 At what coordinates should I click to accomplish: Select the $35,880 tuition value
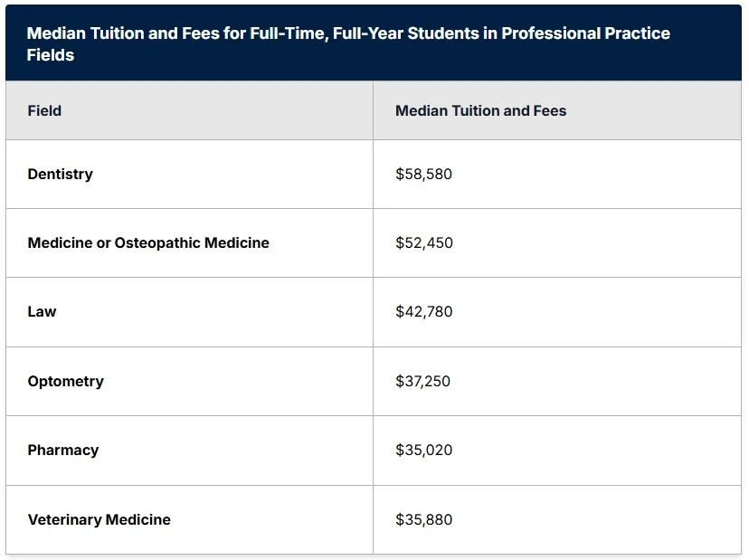coord(423,519)
